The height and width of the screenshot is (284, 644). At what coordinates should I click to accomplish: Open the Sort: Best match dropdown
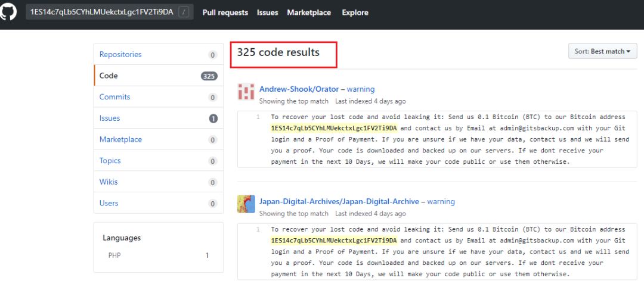pos(602,51)
